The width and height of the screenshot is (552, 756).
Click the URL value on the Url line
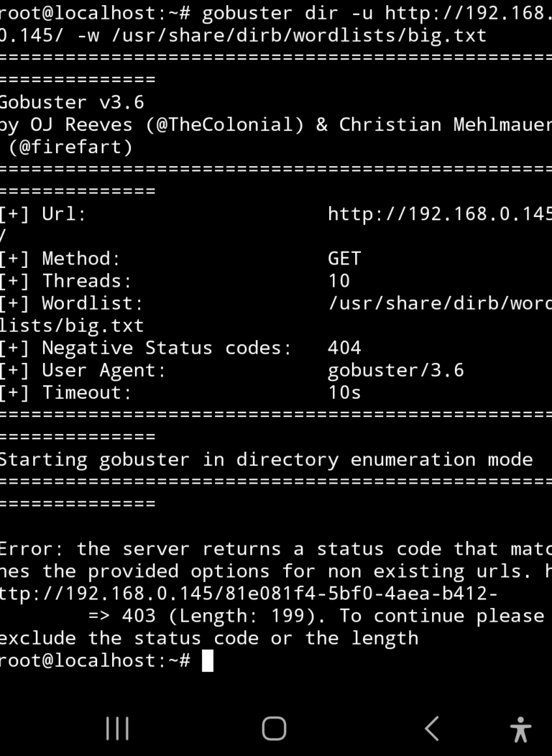[439, 213]
